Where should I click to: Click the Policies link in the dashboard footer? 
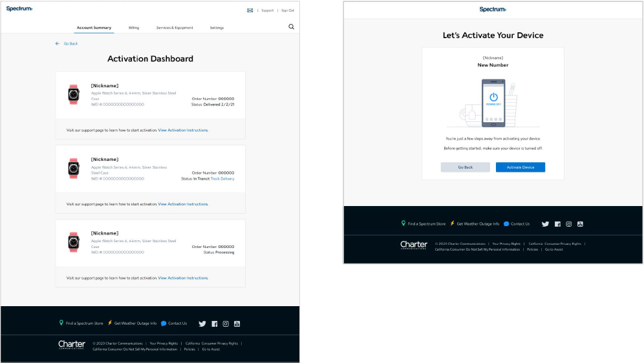tap(189, 349)
